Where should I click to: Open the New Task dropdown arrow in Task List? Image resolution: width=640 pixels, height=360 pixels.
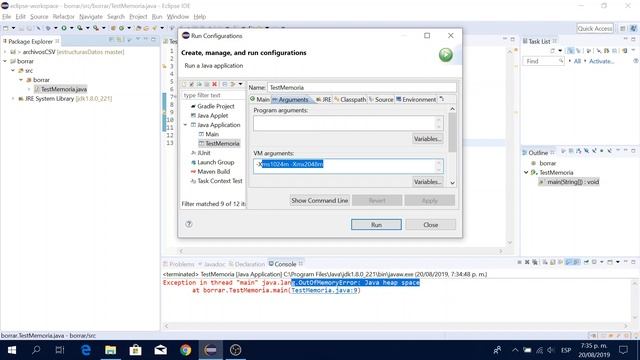pos(560,51)
